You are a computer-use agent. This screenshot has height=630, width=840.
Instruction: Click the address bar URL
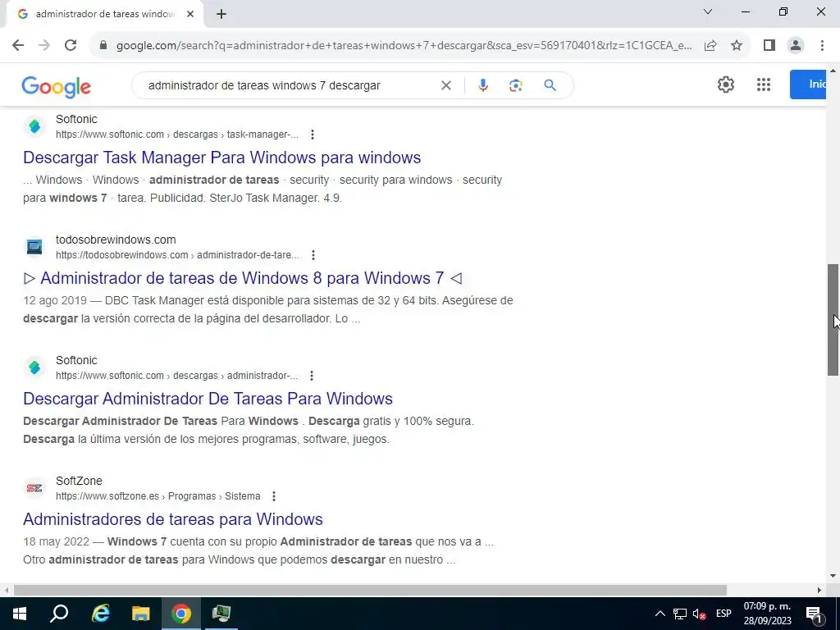tap(404, 46)
